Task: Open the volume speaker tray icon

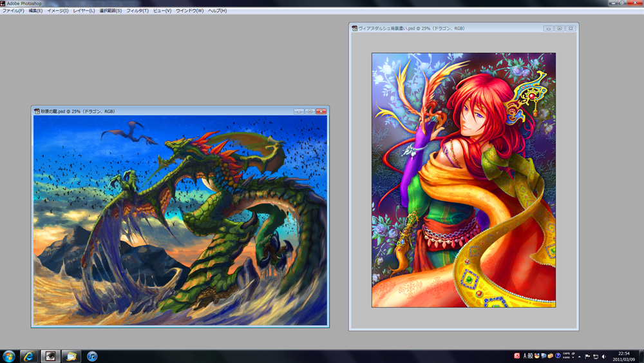Action: [604, 357]
